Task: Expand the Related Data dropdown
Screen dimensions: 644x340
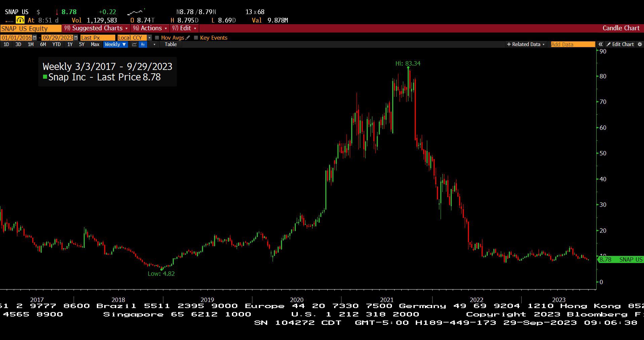Action: tap(526, 44)
